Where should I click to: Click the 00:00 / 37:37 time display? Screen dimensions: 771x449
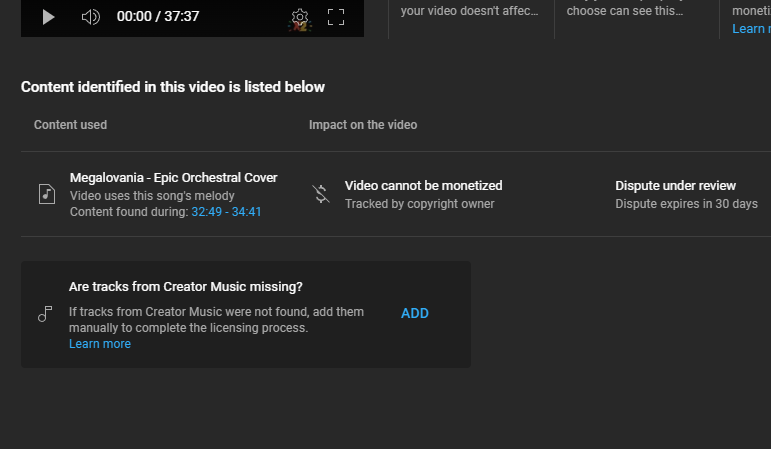coord(158,16)
